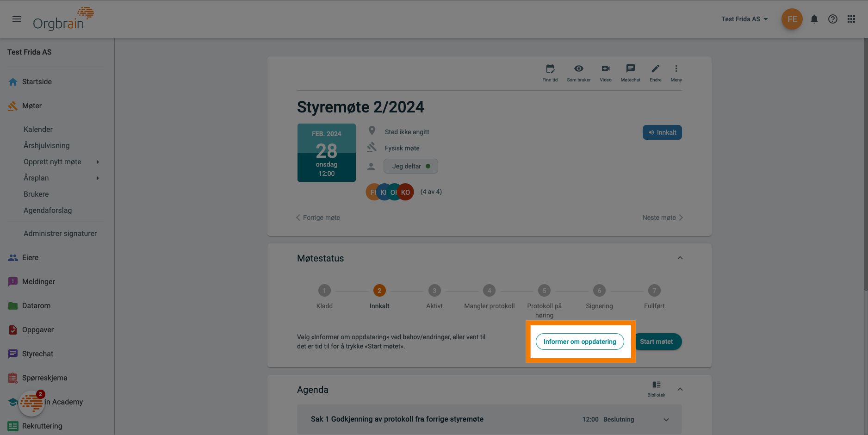Click the Styrechat chat bubble icon
This screenshot has width=868, height=435.
pos(13,354)
